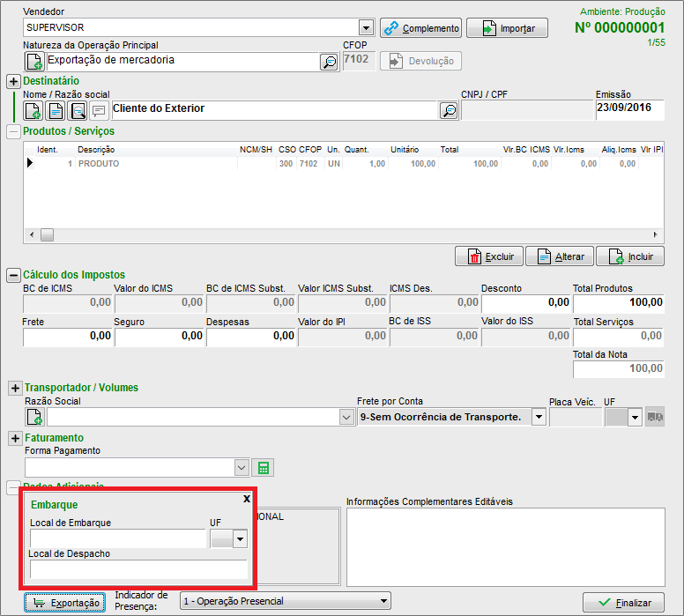Image resolution: width=684 pixels, height=616 pixels.
Task: Open Destinatário document details icon
Action: click(x=55, y=110)
